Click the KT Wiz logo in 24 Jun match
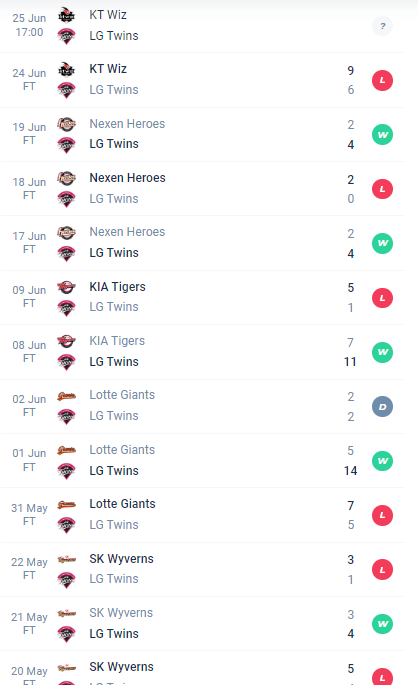 click(66, 69)
